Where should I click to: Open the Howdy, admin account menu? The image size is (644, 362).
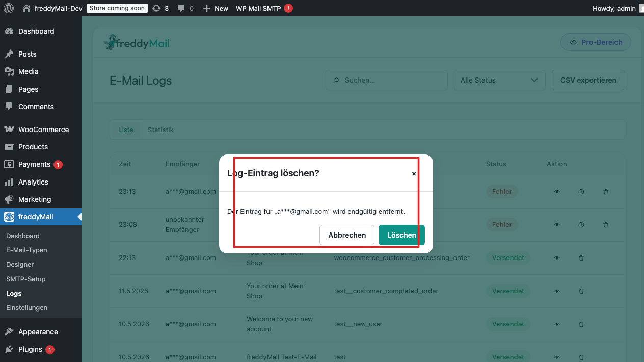pos(618,8)
